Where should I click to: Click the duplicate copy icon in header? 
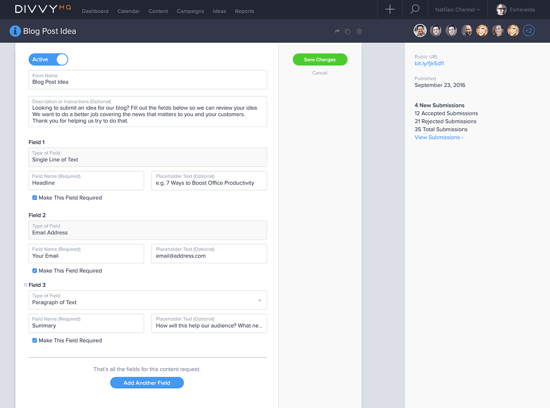(348, 32)
